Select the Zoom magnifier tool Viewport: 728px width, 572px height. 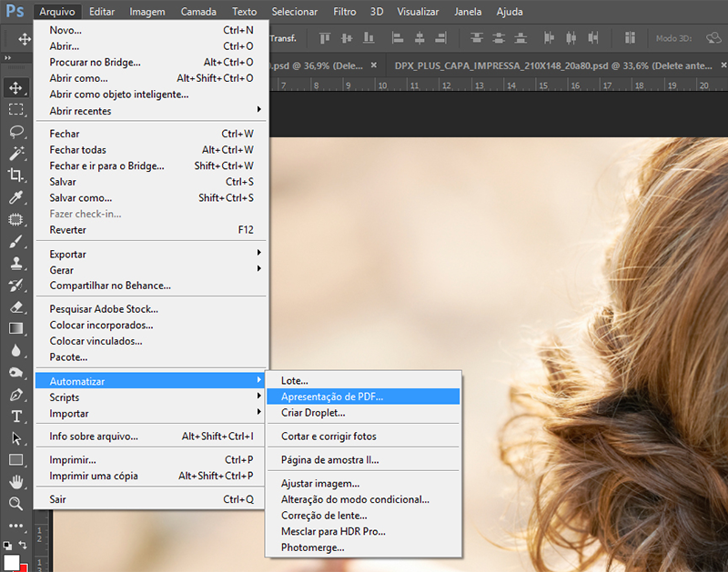point(15,503)
